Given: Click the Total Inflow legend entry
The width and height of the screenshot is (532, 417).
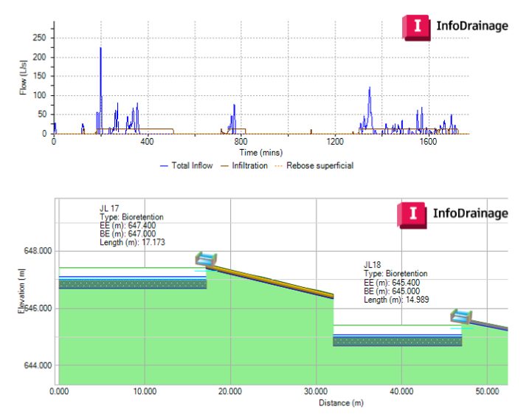Looking at the screenshot, I should click(186, 165).
